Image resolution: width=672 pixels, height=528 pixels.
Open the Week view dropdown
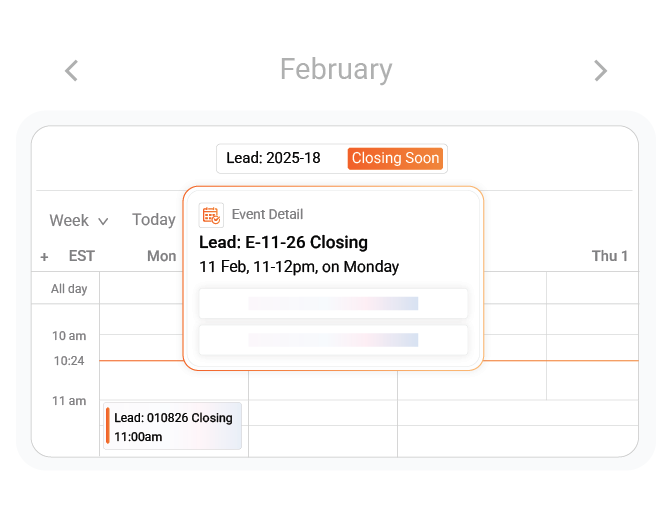click(x=78, y=220)
